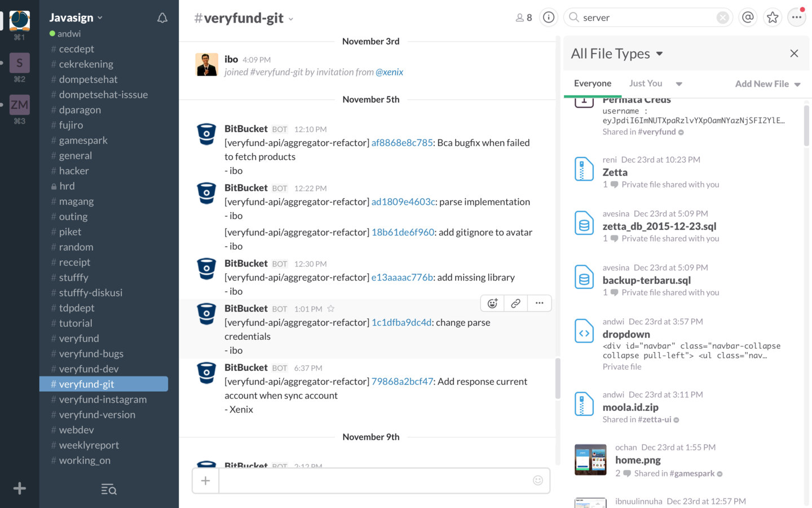
Task: Open the moola.id.zip file icon
Action: [584, 404]
